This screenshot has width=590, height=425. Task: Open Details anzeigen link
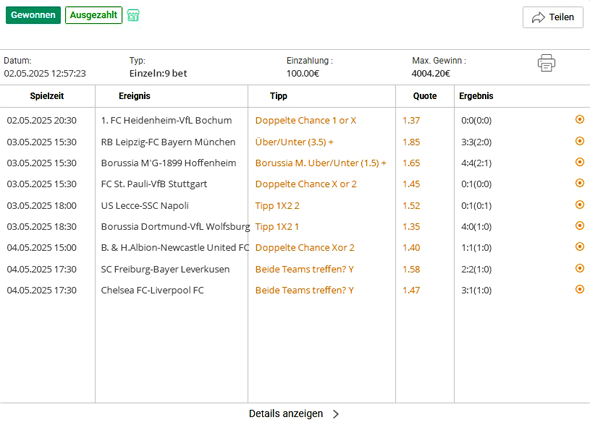pyautogui.click(x=286, y=413)
